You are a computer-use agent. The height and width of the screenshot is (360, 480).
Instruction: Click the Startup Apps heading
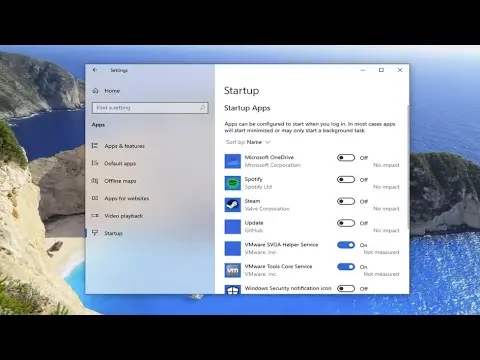247,108
